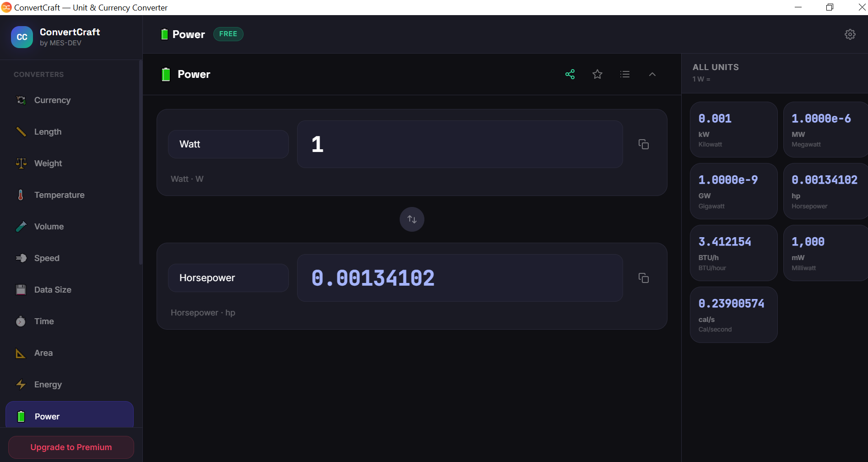
Task: Close the ConvertCraft window
Action: pyautogui.click(x=862, y=7)
